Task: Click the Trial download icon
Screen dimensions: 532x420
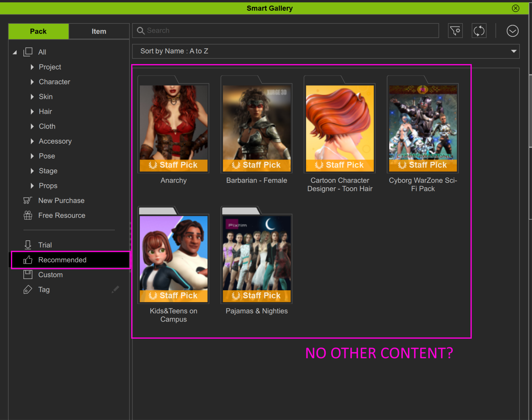Action: pos(28,245)
